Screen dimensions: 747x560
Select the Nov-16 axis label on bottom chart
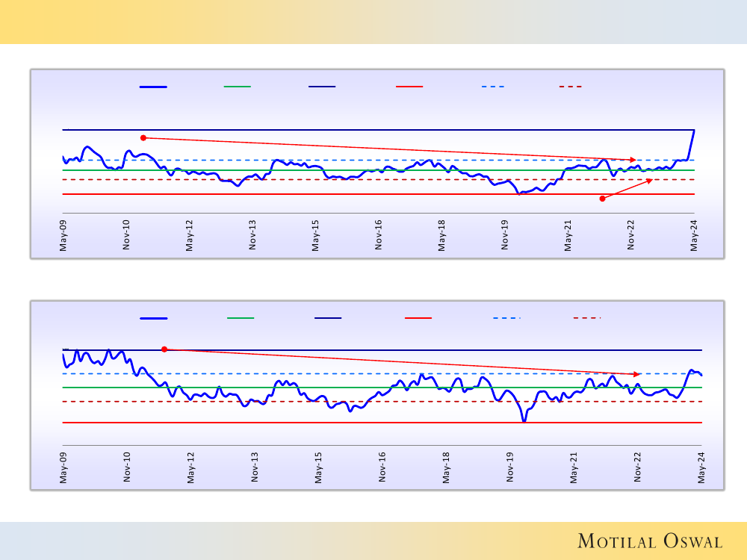(x=382, y=467)
